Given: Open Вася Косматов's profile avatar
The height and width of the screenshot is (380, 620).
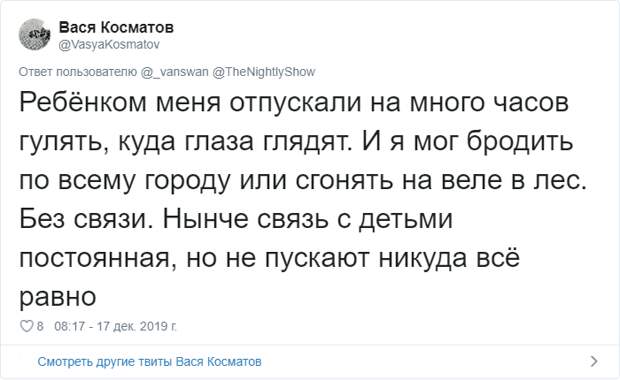Looking at the screenshot, I should [35, 34].
